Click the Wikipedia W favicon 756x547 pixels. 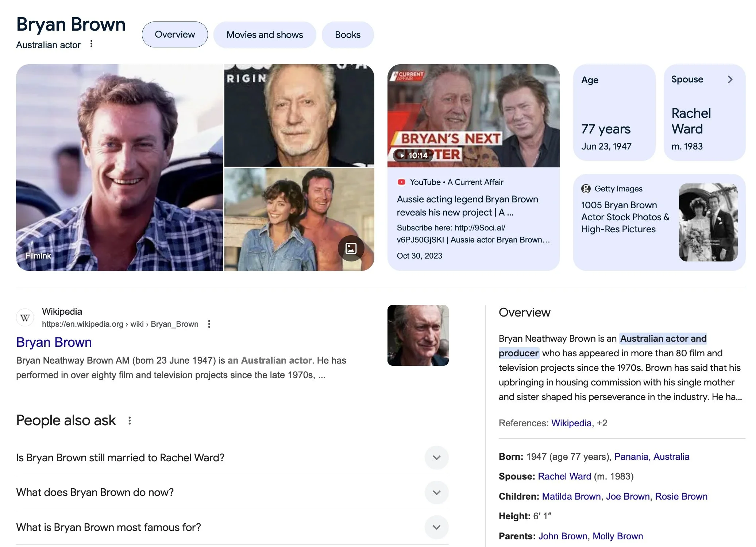click(25, 318)
